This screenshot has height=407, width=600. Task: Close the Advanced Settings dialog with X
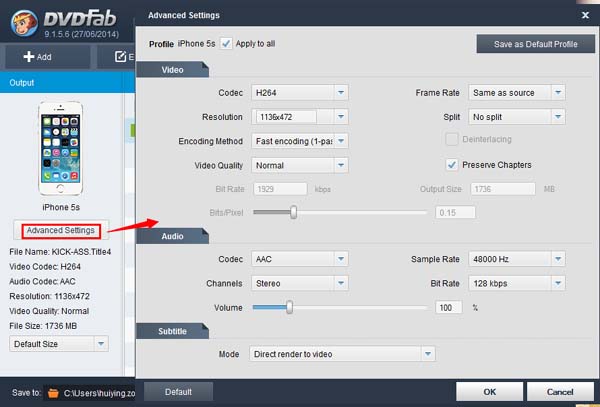585,15
